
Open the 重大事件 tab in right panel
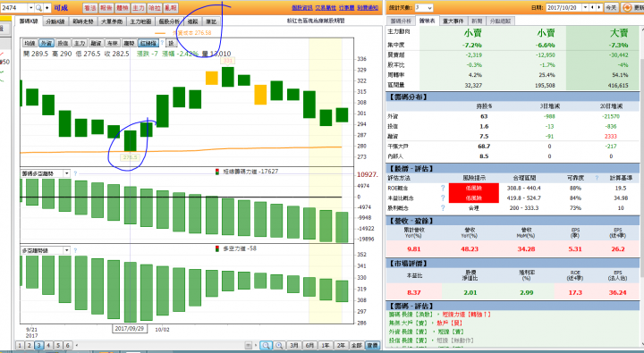453,21
